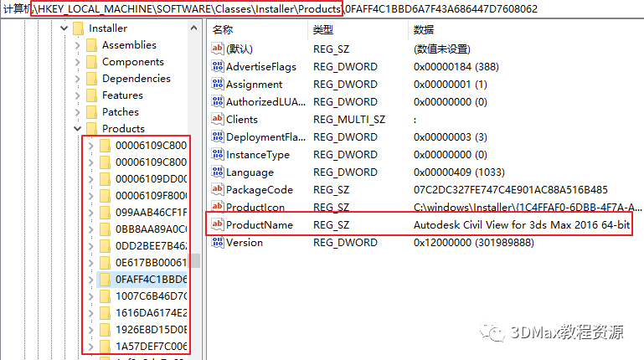Click the (数值未设置) default data cell

(x=442, y=49)
